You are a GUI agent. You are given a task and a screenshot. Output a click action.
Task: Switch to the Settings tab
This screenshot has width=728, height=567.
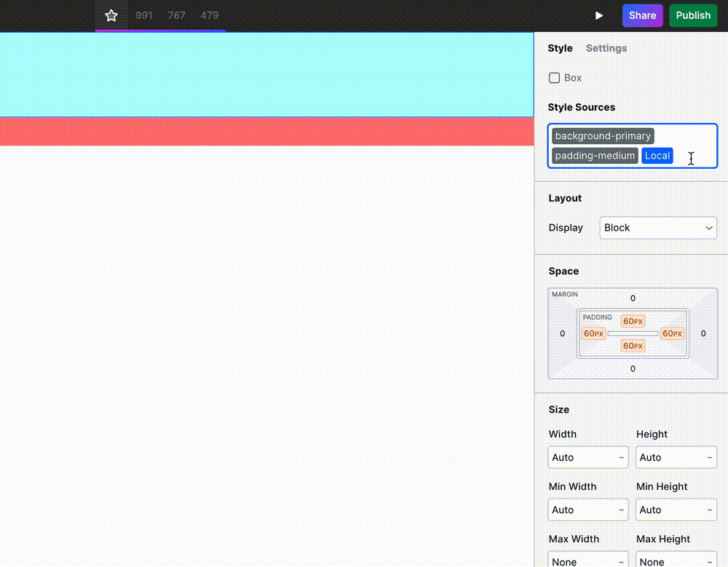click(606, 48)
